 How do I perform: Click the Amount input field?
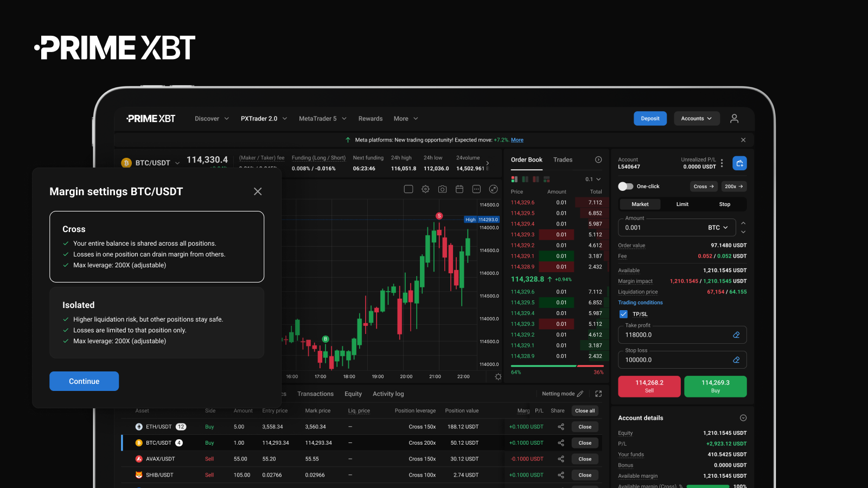(x=677, y=228)
